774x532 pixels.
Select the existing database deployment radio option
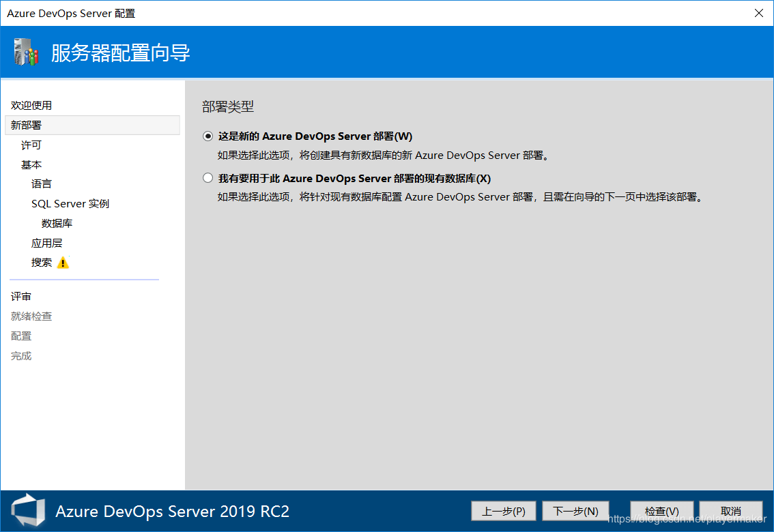coord(207,178)
